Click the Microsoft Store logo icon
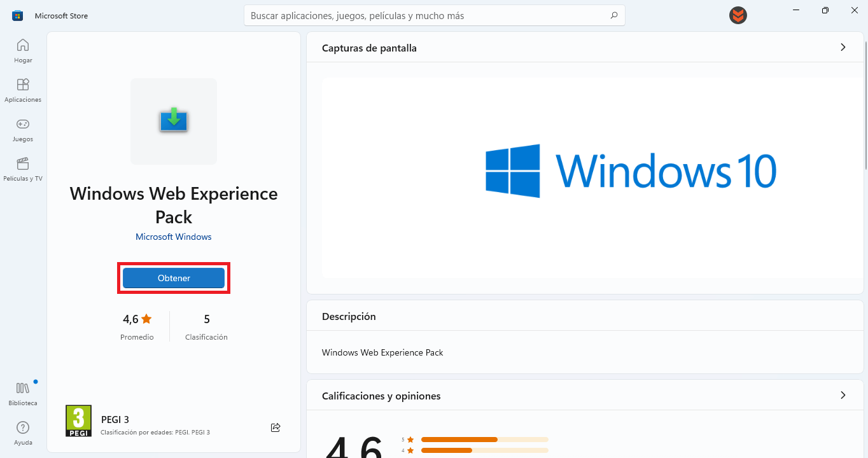Image resolution: width=868 pixels, height=458 pixels. (18, 15)
